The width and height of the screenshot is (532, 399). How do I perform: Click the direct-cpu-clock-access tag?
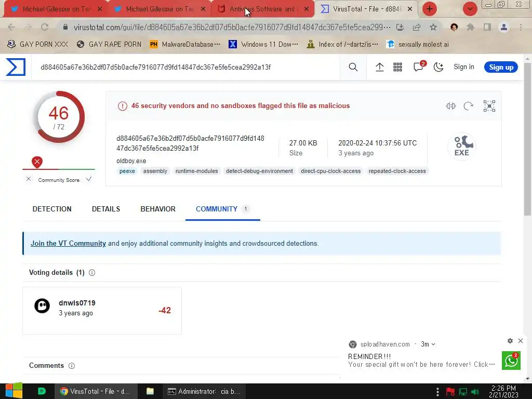click(x=331, y=171)
